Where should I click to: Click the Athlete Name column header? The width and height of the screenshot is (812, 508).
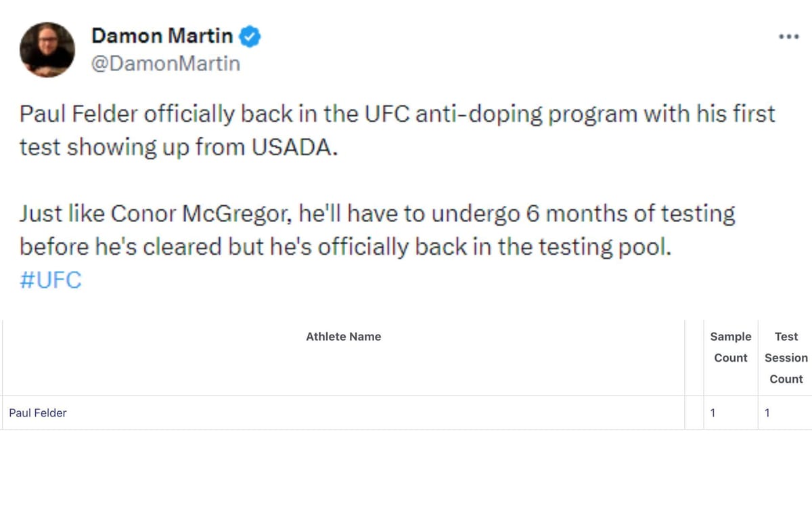[343, 337]
